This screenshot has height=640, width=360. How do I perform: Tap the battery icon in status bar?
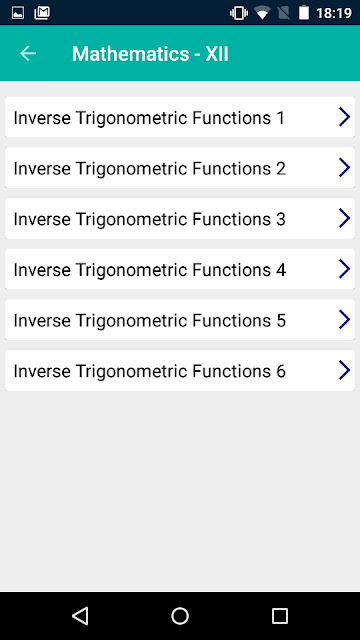coord(304,13)
